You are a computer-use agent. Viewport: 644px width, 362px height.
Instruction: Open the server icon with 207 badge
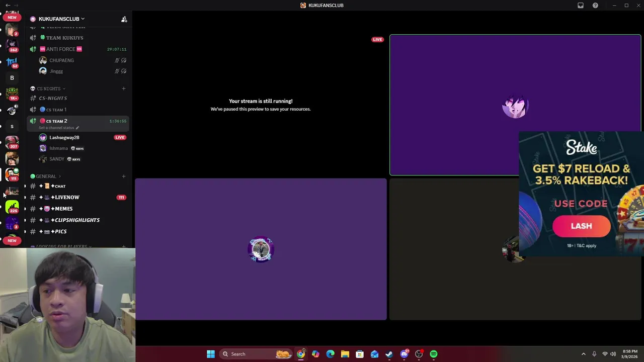coord(12,142)
